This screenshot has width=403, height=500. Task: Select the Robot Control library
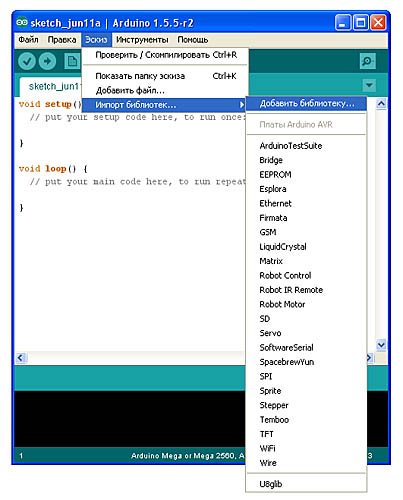point(306,275)
